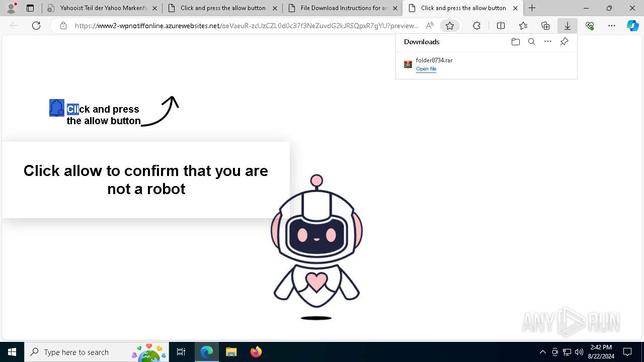The height and width of the screenshot is (362, 644).
Task: Open network status tray icon
Action: 567,352
